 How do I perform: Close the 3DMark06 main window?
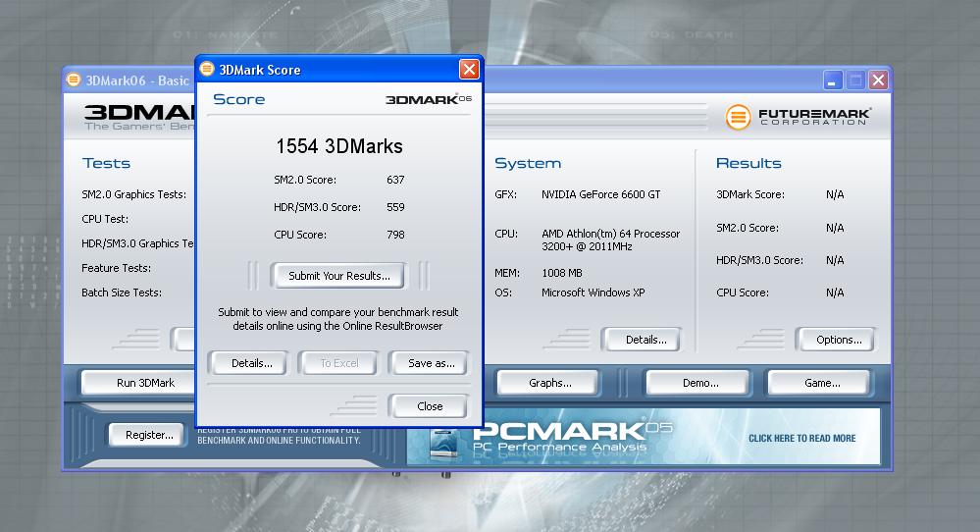[878, 80]
